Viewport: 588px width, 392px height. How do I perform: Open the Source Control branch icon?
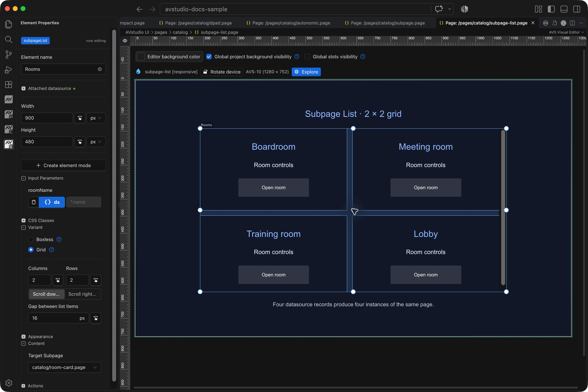point(9,54)
